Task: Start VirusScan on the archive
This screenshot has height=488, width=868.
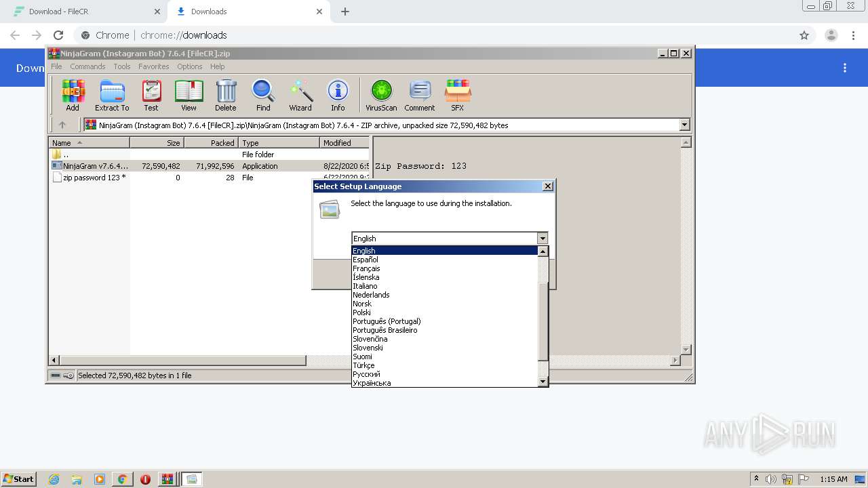Action: 381,95
